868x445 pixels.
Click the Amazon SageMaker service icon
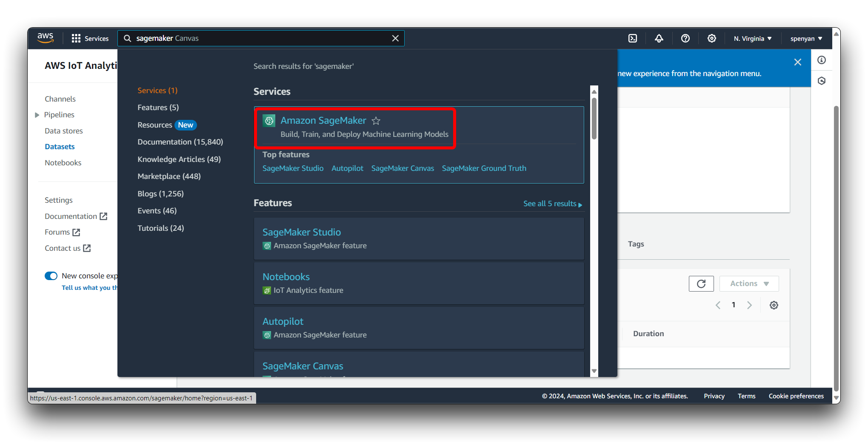point(269,121)
